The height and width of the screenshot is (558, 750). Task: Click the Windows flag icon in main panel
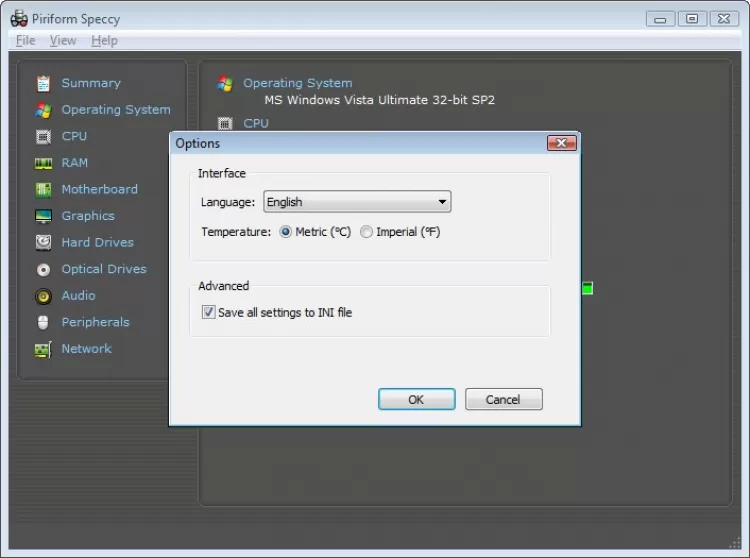click(225, 84)
